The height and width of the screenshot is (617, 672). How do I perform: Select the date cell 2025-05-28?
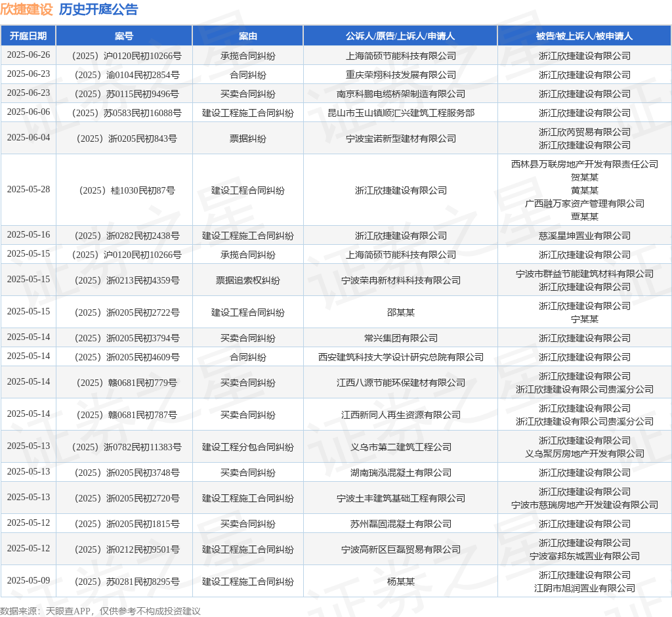click(x=28, y=190)
